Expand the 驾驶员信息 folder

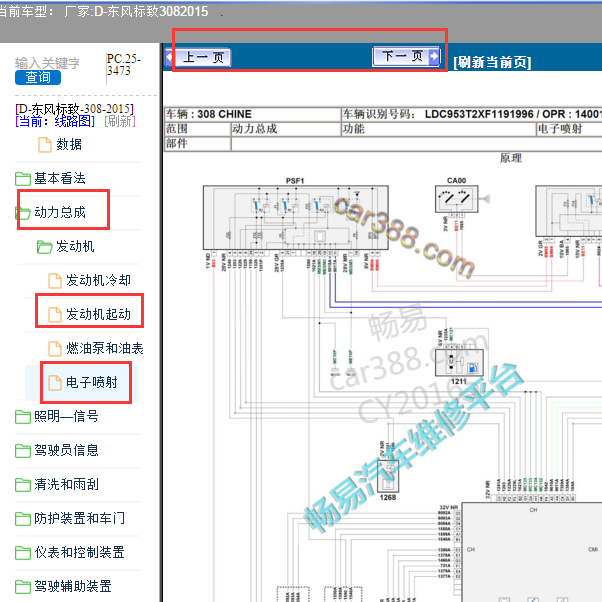click(x=66, y=450)
